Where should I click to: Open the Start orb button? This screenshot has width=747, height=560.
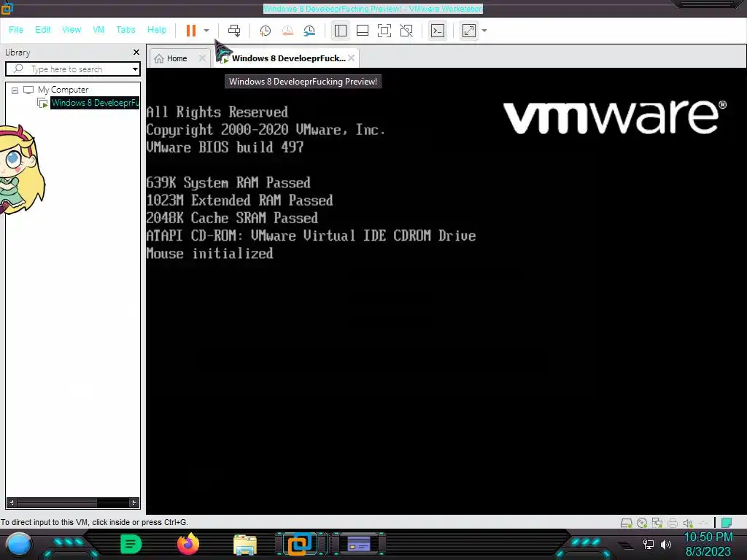tap(18, 544)
